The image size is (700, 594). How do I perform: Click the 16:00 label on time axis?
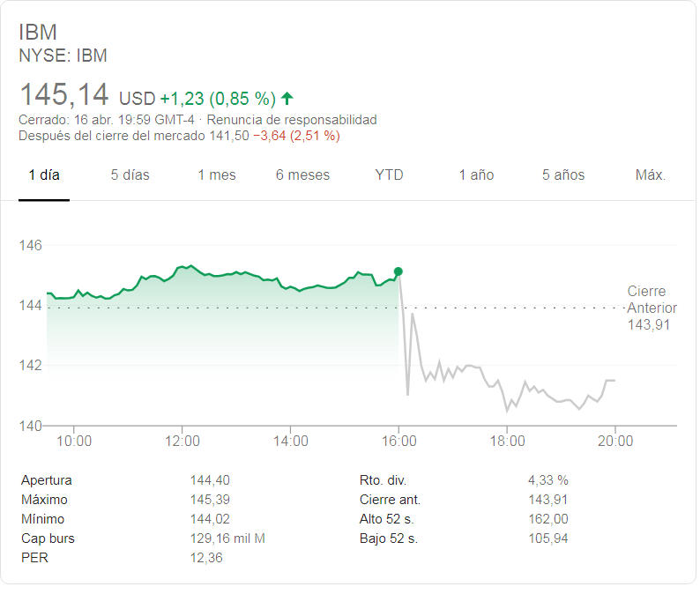(398, 441)
